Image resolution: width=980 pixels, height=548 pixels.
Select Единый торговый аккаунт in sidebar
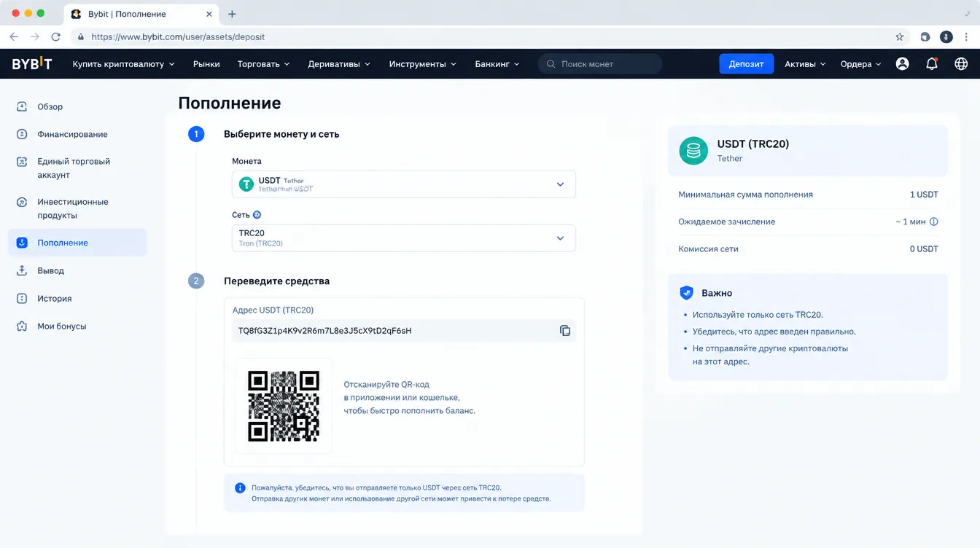74,168
